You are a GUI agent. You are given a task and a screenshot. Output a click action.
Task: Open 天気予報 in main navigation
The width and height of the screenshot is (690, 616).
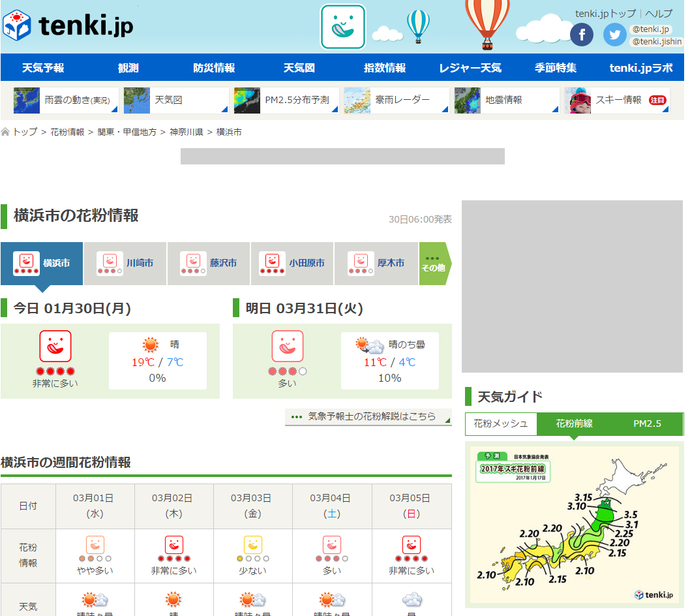tap(43, 68)
